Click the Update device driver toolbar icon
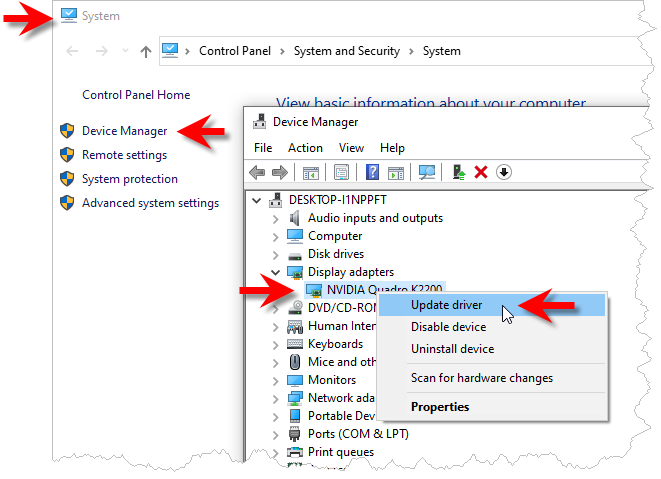This screenshot has width=661, height=479. (x=459, y=172)
